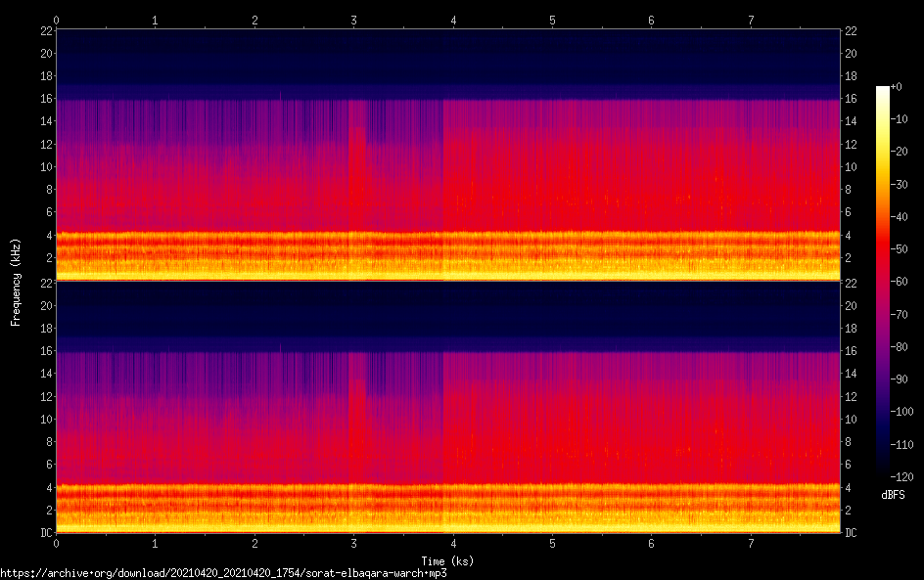
Task: Click the "-60" color scale label
Action: point(900,282)
